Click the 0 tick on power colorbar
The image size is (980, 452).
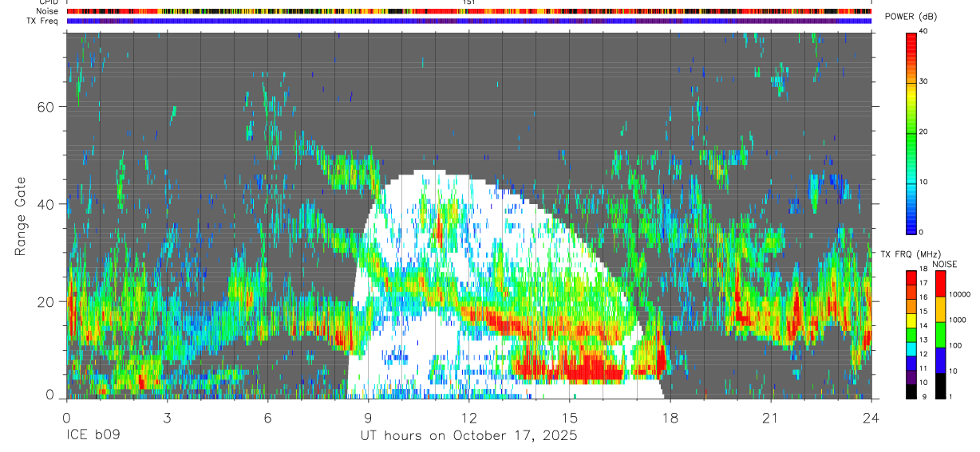pyautogui.click(x=921, y=232)
